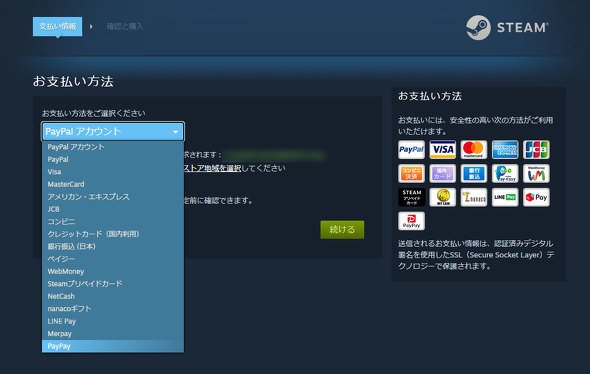Viewport: 590px width, 374px height.
Task: Pick nanacoギフト from the list
Action: pos(113,309)
